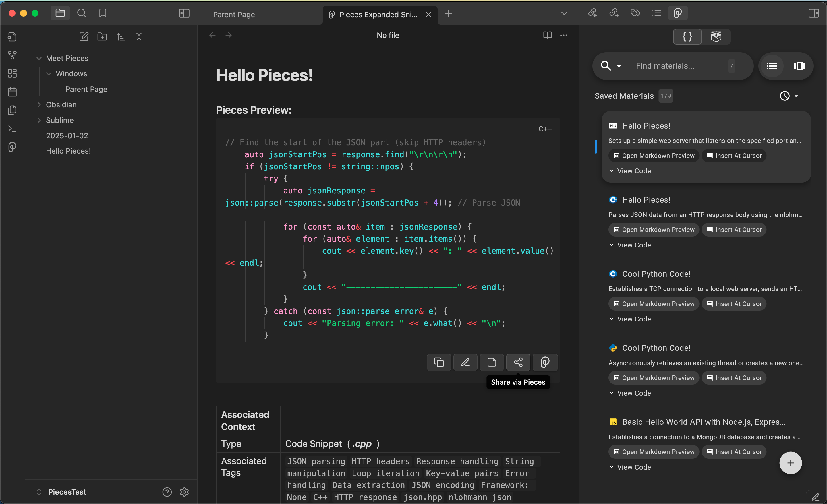This screenshot has height=504, width=827.
Task: Open the outline sidebar tab
Action: (656, 13)
